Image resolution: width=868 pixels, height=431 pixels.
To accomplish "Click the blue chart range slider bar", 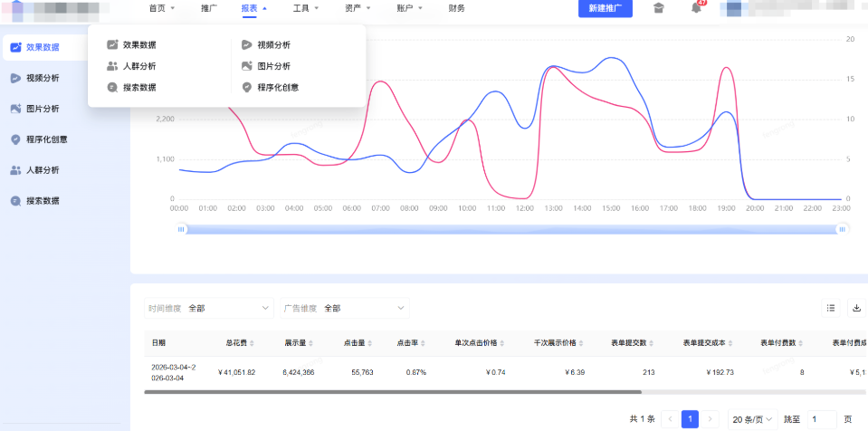I will (511, 229).
